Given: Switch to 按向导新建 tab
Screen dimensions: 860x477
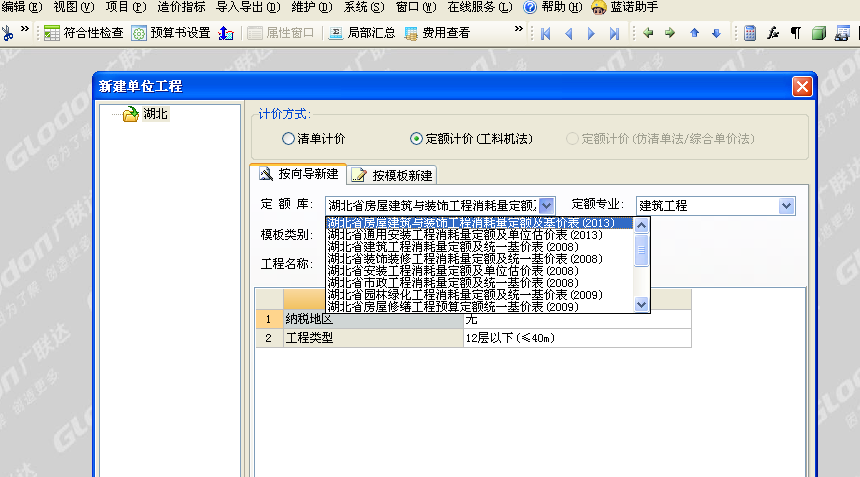Looking at the screenshot, I should [x=299, y=174].
